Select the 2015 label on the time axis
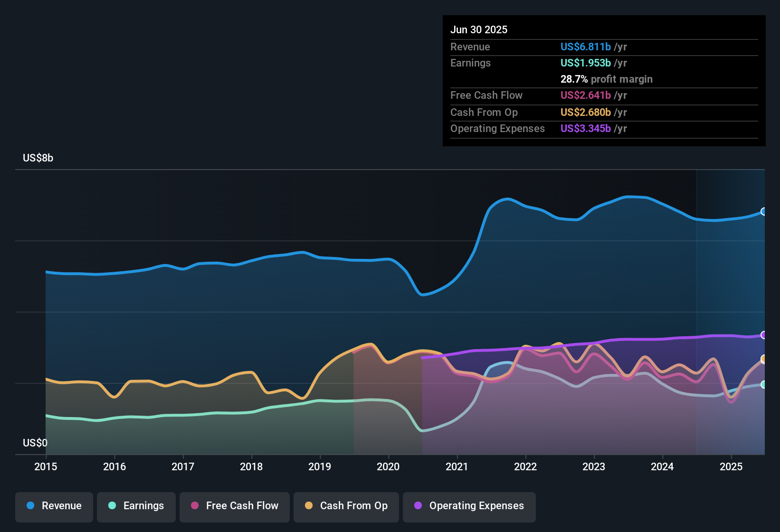780x532 pixels. tap(46, 466)
